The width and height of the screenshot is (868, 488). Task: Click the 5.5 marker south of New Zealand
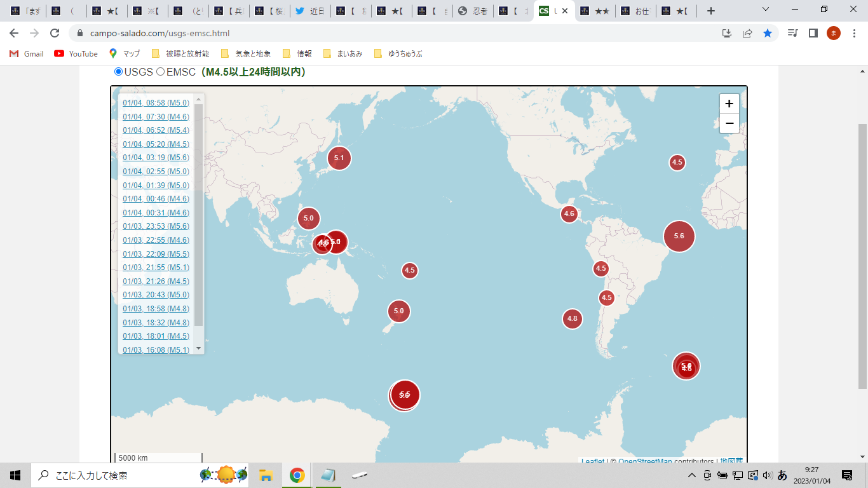405,395
